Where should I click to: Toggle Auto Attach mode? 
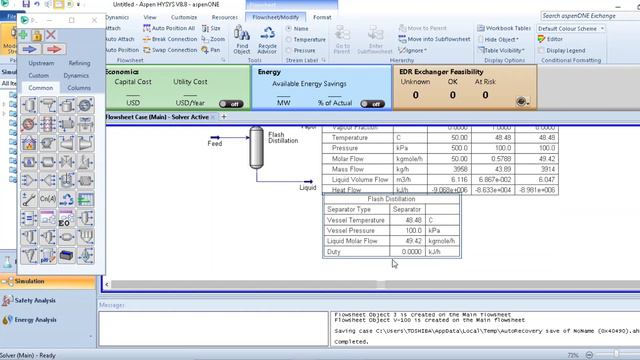coord(120,39)
